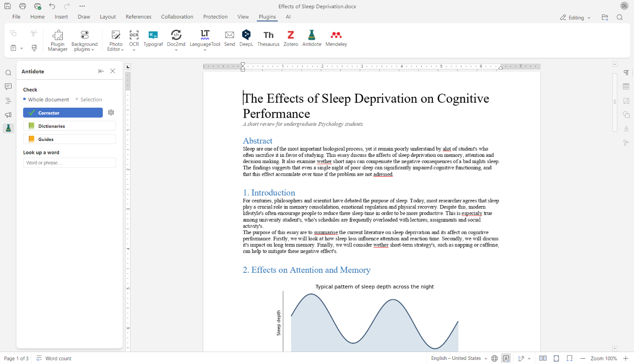Click the Cut scissors icon
The width and height of the screenshot is (634, 364).
pyautogui.click(x=34, y=33)
